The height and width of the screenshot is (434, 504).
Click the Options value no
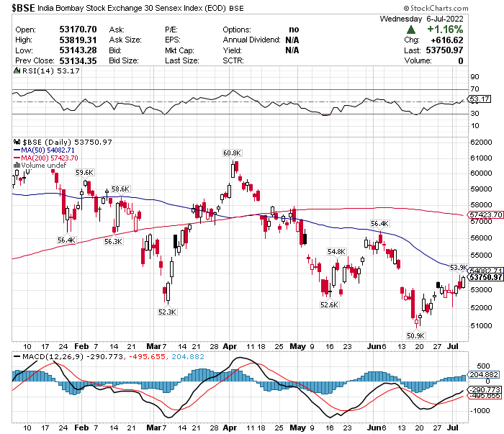tap(294, 30)
